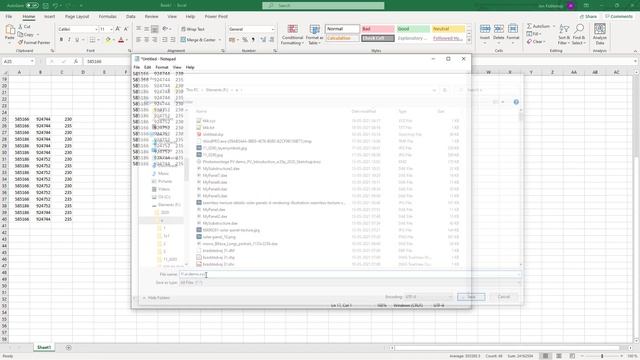Click the Increase Indent icon

(173, 40)
